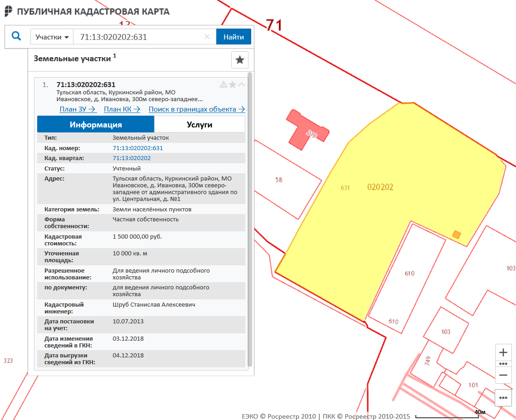Viewport: 516px width, 420px height.
Task: Click Поиск в границах объекта link
Action: click(x=196, y=109)
